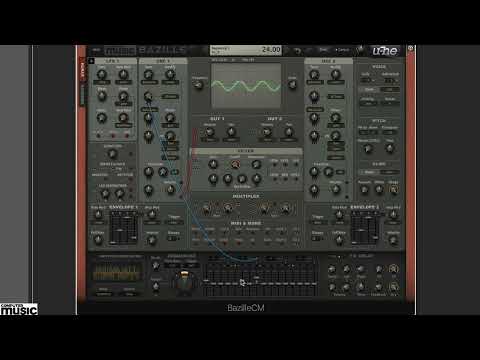
Task: Click the LFO 1 section header
Action: tap(112, 61)
